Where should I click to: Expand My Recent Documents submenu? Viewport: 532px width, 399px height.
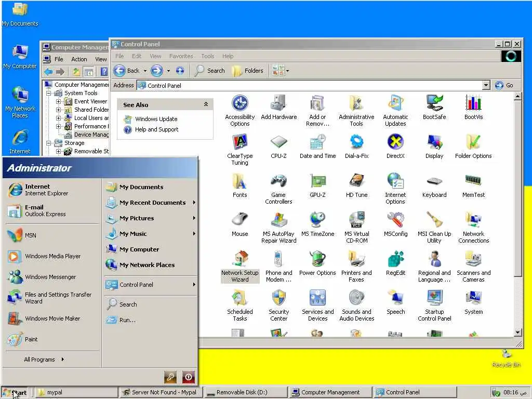pos(194,203)
